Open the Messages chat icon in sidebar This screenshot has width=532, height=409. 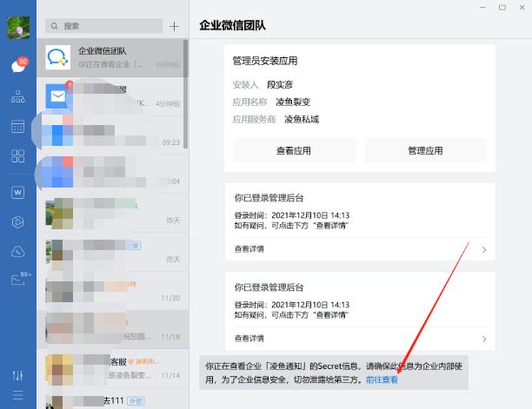tap(17, 67)
